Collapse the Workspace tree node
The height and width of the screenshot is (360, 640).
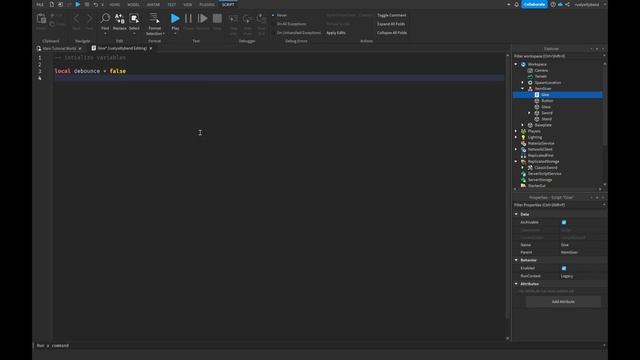pyautogui.click(x=516, y=64)
